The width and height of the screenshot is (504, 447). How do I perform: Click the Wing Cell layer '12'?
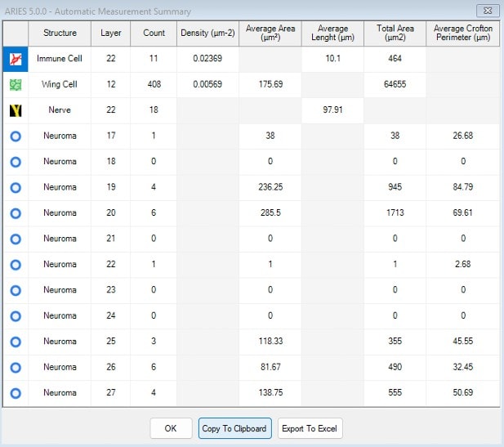111,84
